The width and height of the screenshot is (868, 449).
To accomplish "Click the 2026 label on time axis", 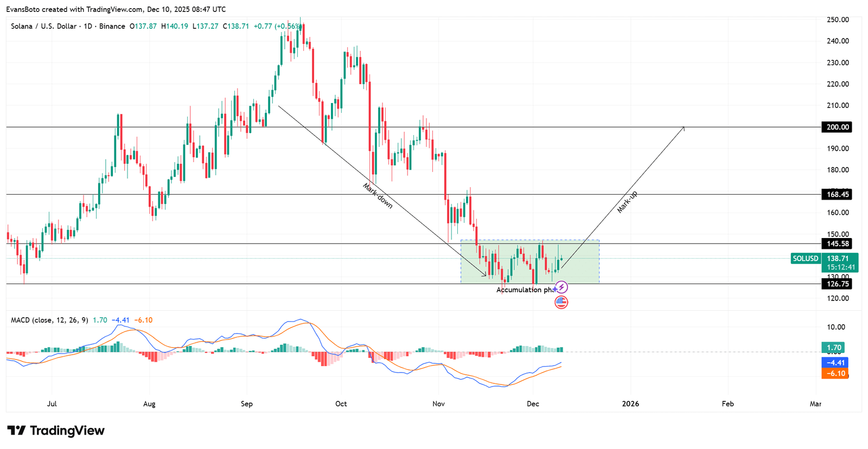I will point(630,404).
